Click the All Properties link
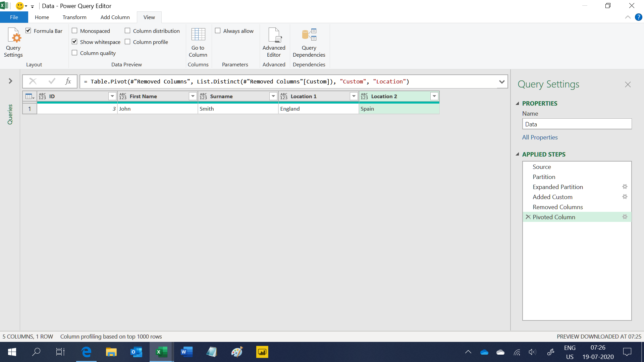The height and width of the screenshot is (362, 644). (540, 137)
